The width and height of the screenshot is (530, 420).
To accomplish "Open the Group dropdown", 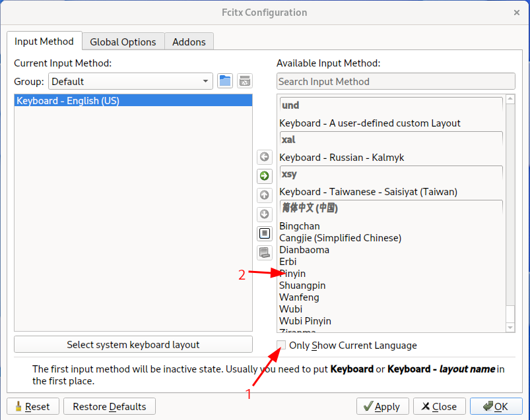I will tap(130, 82).
